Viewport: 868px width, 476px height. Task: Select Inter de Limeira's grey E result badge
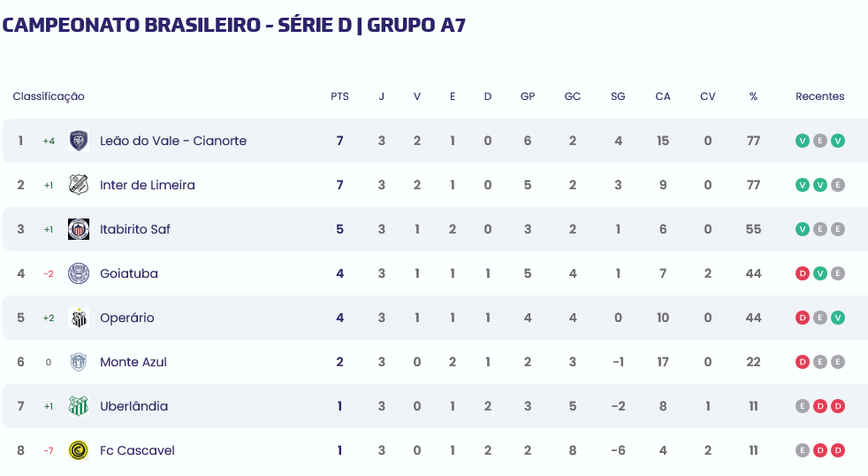(x=838, y=185)
